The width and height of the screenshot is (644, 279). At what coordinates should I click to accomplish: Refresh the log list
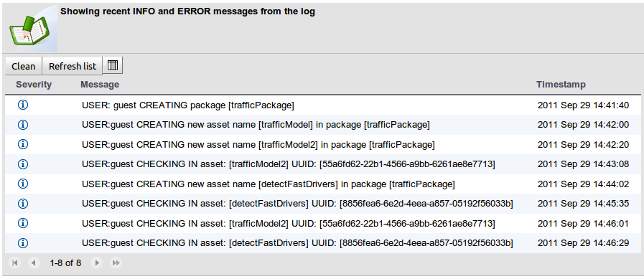pos(73,66)
